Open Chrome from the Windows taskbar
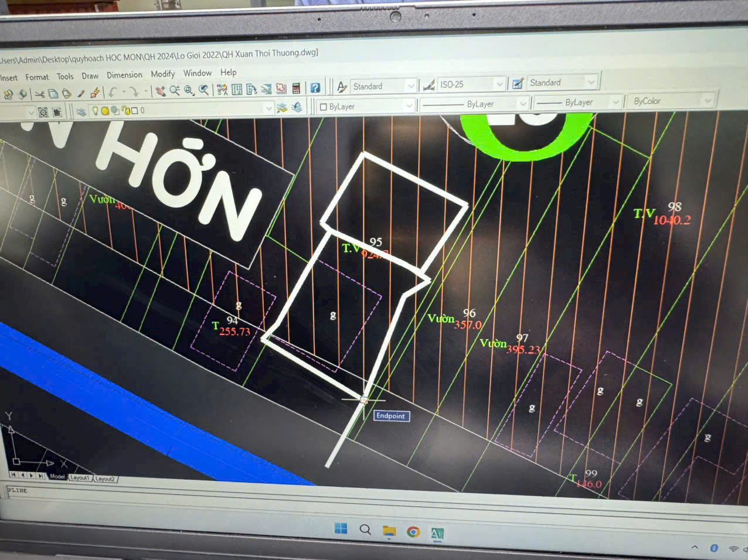The width and height of the screenshot is (748, 560). tap(413, 532)
